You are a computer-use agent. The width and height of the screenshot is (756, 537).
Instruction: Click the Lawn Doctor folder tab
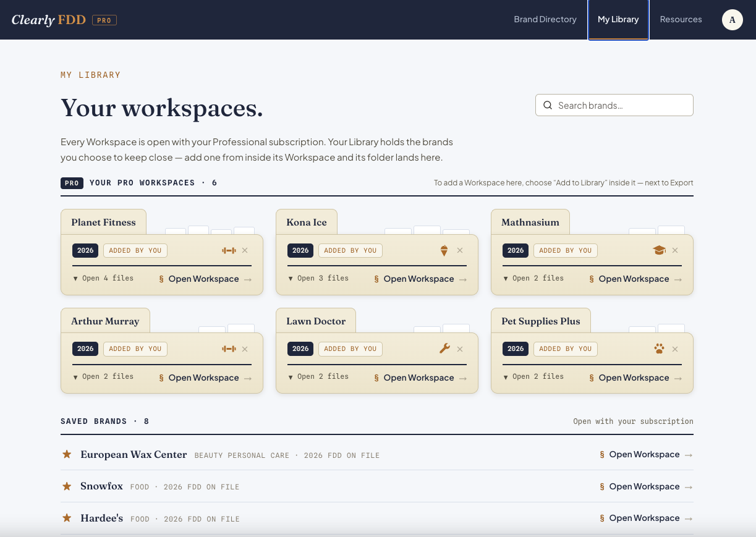316,321
